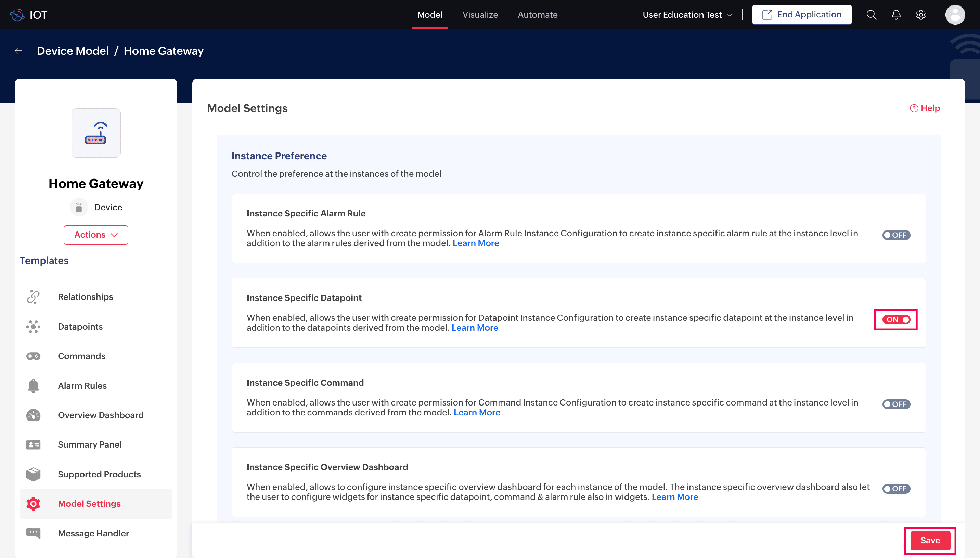Image resolution: width=980 pixels, height=558 pixels.
Task: Click the Save button
Action: pos(930,540)
